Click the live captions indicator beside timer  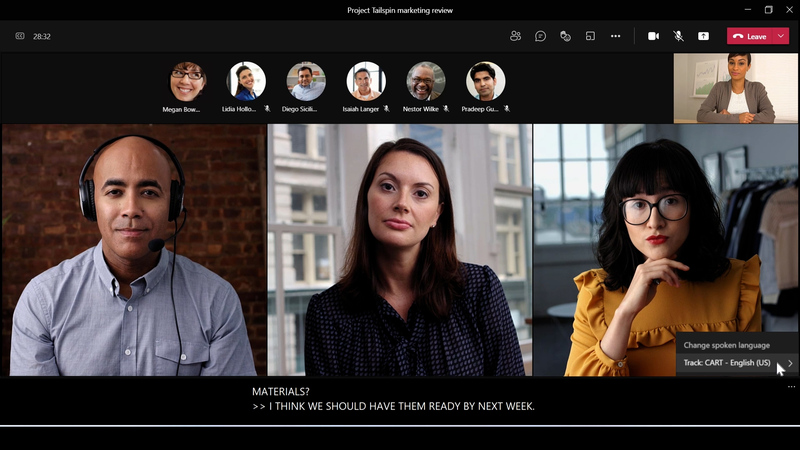20,36
